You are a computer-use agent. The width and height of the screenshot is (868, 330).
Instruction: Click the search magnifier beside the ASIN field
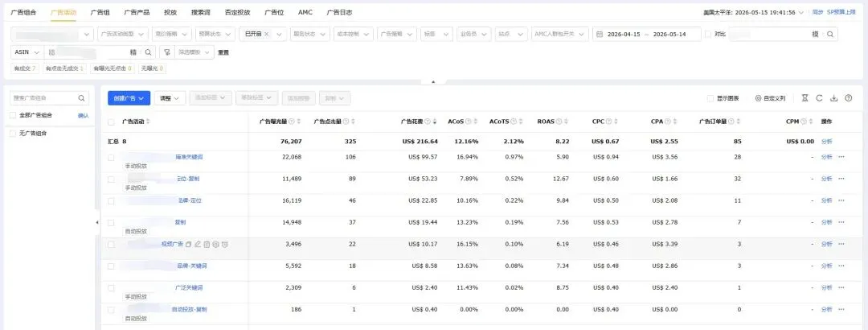pyautogui.click(x=148, y=52)
